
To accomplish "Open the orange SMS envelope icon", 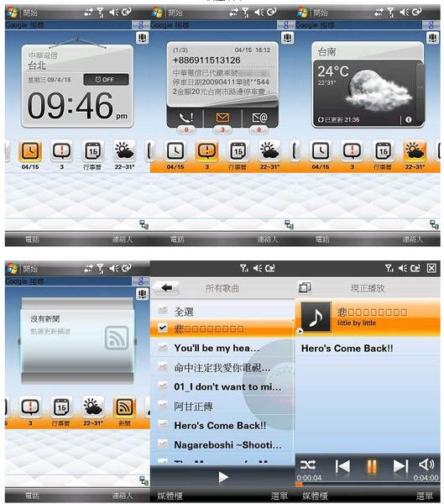I will (x=222, y=118).
